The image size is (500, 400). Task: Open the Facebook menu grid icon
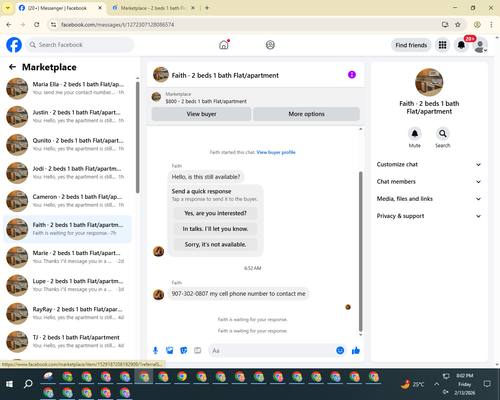click(x=442, y=45)
